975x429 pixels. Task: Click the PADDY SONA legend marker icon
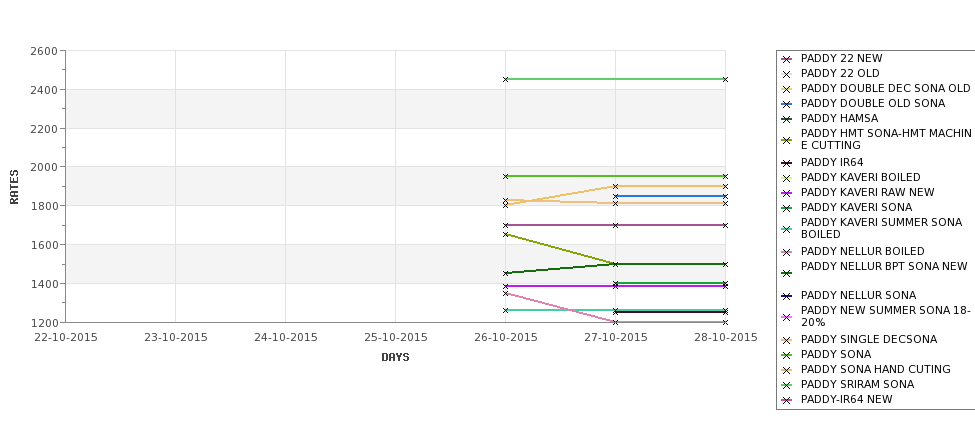(x=787, y=356)
